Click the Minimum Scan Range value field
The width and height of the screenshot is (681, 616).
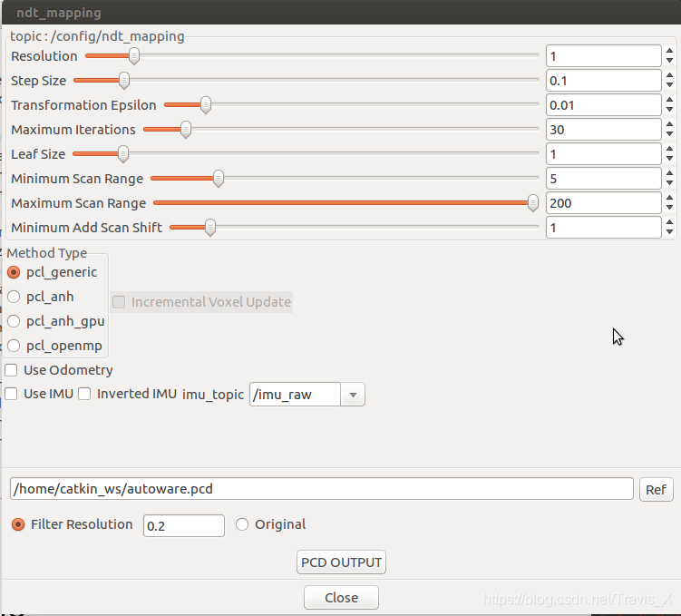604,179
